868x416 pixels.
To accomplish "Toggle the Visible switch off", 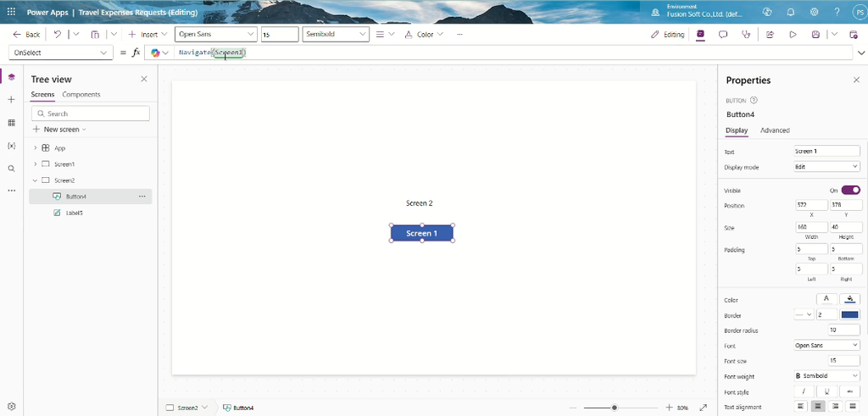I will [x=851, y=191].
